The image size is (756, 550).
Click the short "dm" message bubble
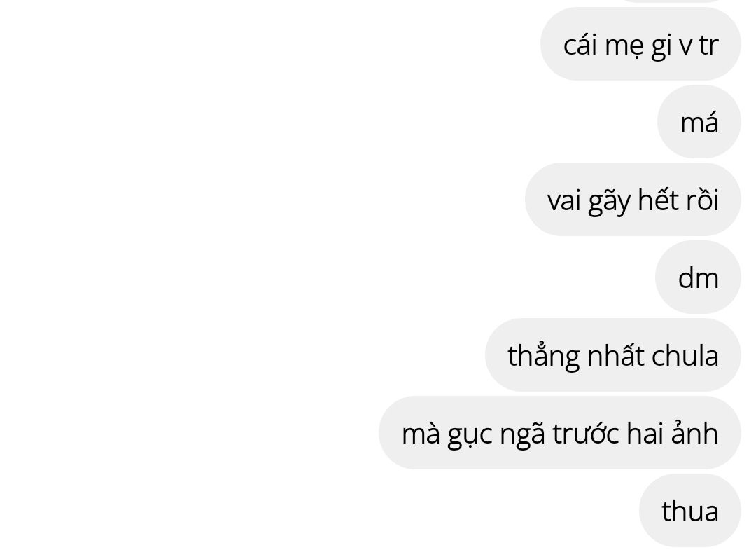click(x=698, y=277)
